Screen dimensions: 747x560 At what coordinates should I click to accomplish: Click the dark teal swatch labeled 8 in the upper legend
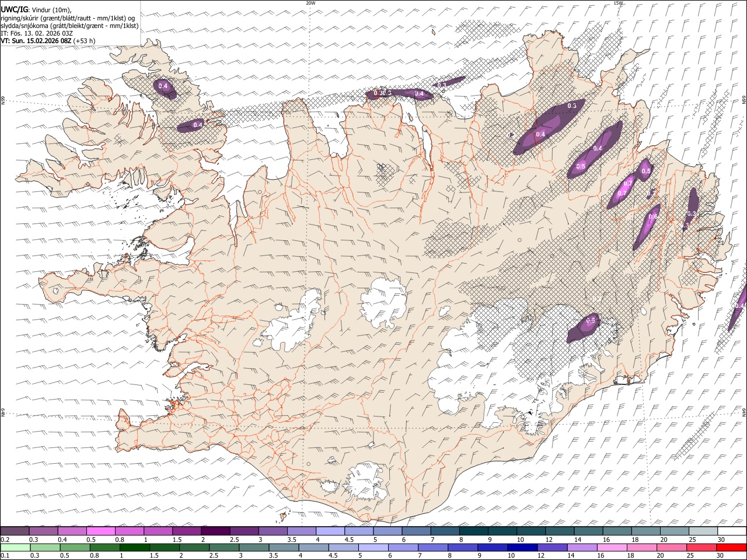(473, 531)
